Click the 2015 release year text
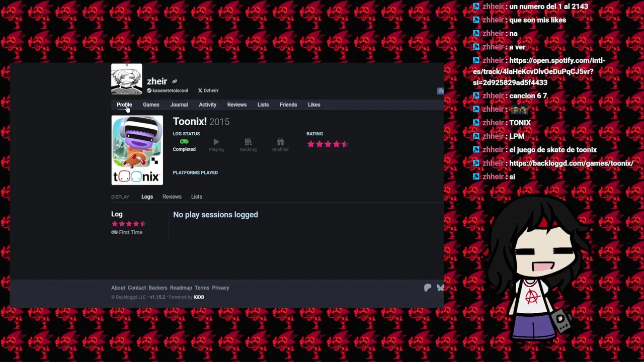 219,122
